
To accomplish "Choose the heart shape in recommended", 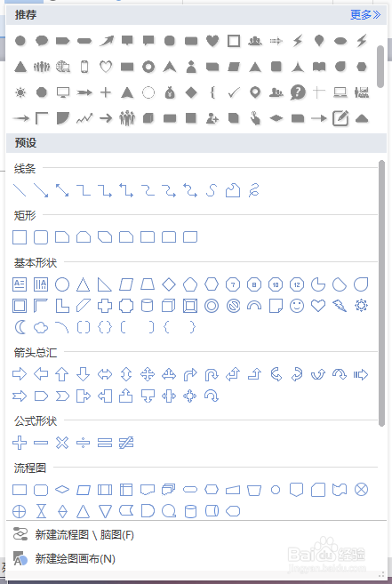I will (x=212, y=41).
